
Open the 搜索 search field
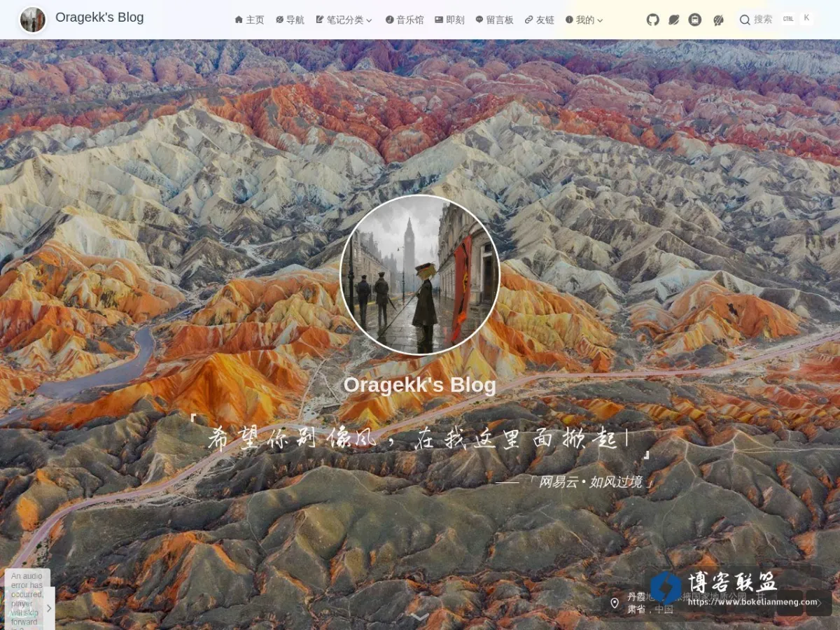(x=776, y=20)
